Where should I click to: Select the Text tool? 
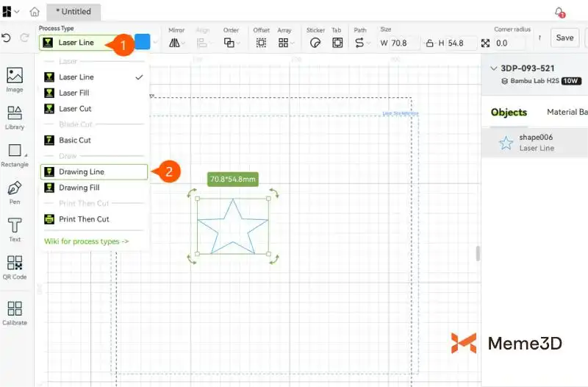15,229
